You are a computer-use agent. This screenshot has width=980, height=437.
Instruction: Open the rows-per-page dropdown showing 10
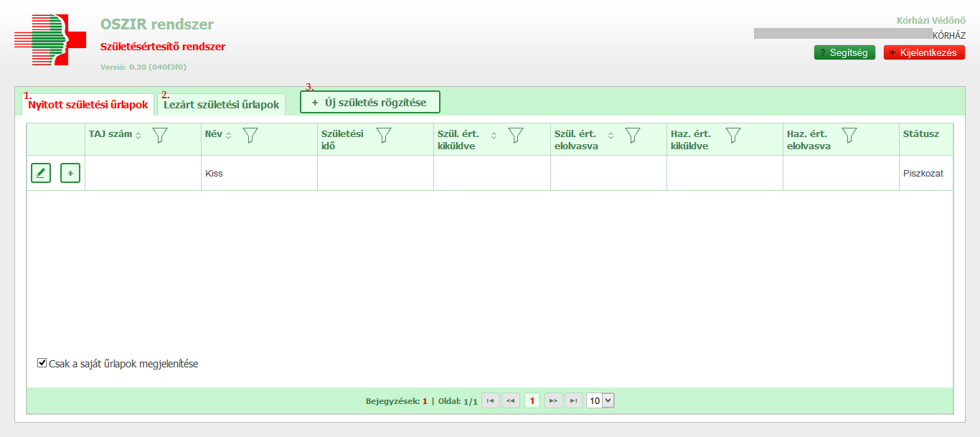coord(600,401)
